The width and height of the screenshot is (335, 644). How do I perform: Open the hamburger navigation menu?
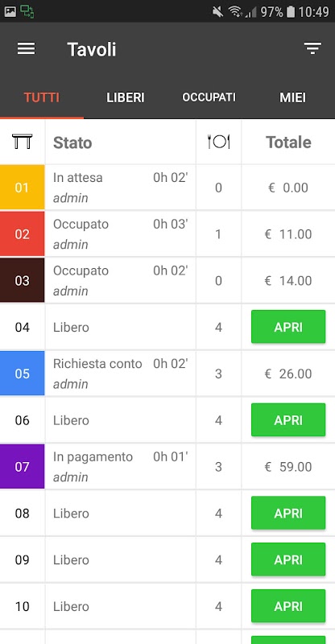(x=26, y=49)
